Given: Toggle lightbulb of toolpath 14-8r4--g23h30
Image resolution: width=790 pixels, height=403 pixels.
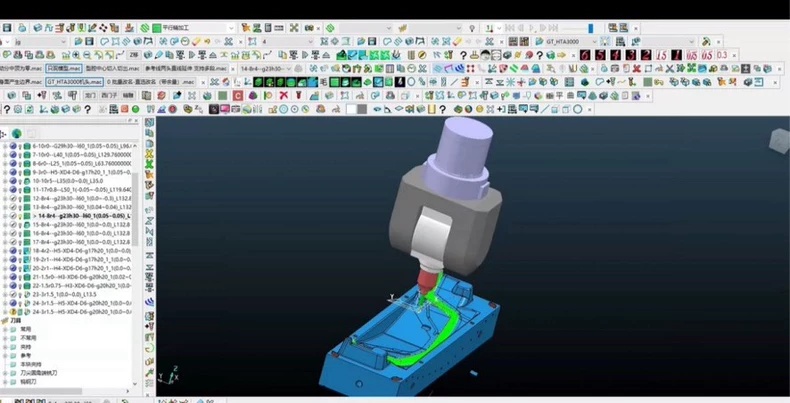Looking at the screenshot, I should (x=20, y=216).
